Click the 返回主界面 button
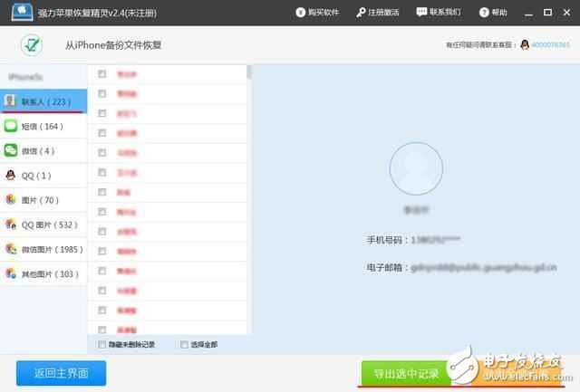 [x=61, y=372]
